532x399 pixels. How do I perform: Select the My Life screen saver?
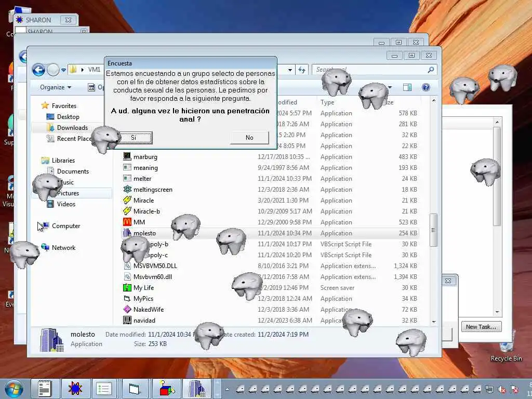[x=143, y=288]
